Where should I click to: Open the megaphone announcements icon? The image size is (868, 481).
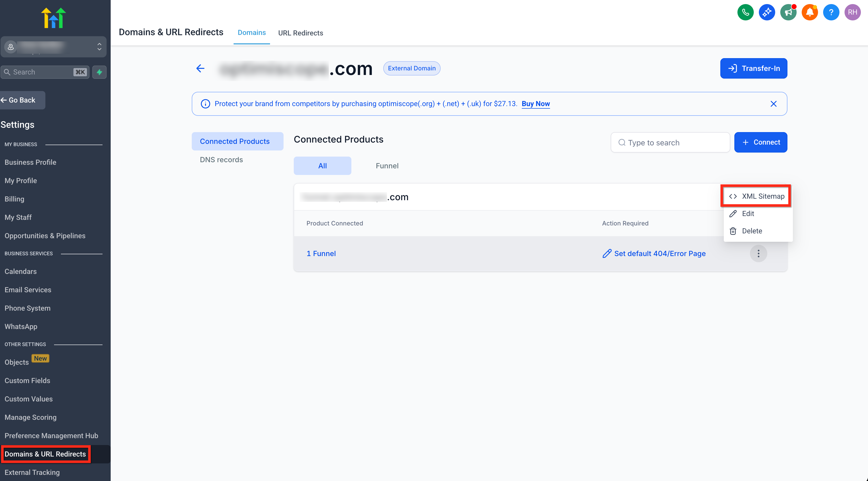point(788,12)
